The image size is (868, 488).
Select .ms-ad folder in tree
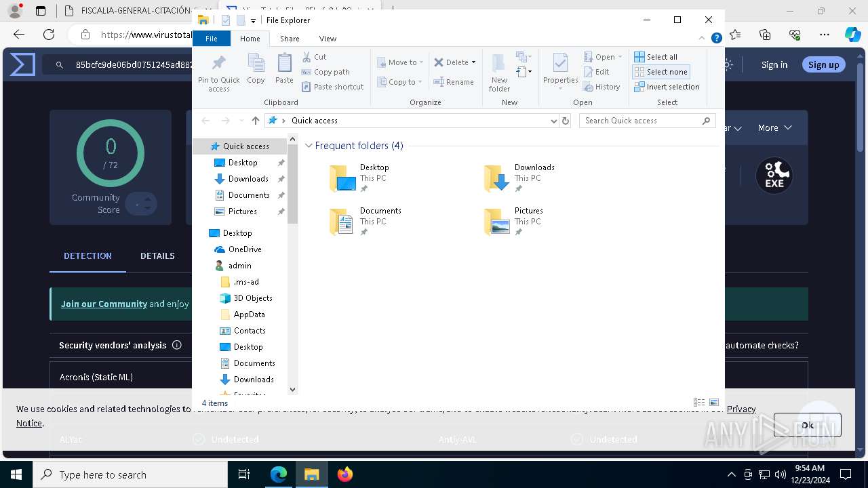click(245, 282)
